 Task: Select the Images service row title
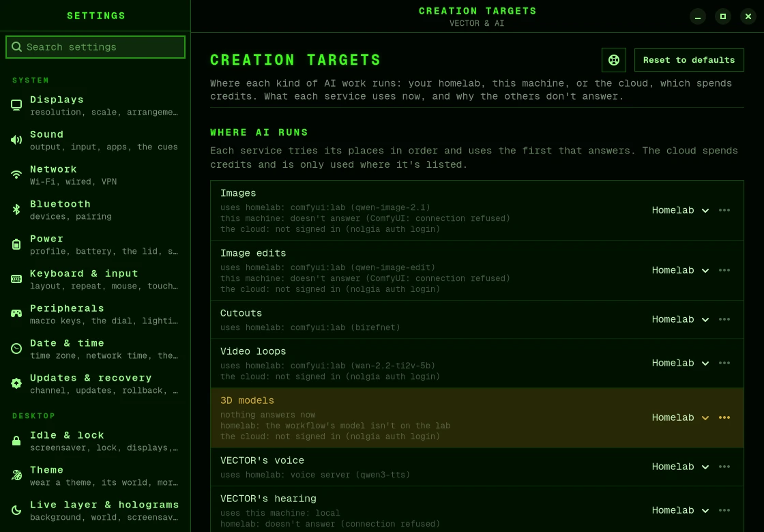pyautogui.click(x=238, y=193)
